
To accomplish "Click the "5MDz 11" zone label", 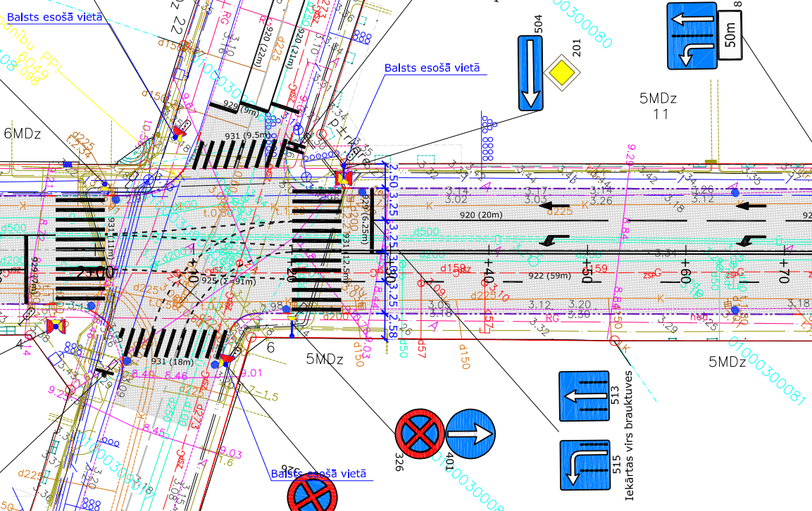I will 659,106.
